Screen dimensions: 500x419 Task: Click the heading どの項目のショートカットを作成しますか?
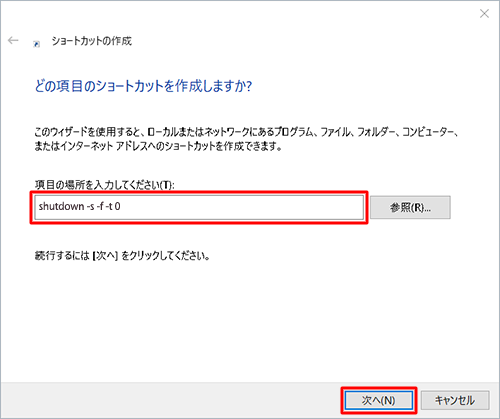point(143,86)
